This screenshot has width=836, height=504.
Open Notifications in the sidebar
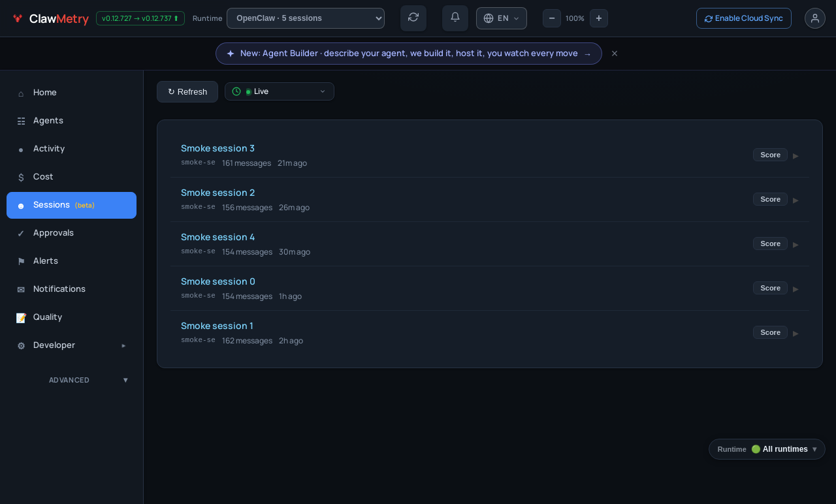tap(72, 289)
